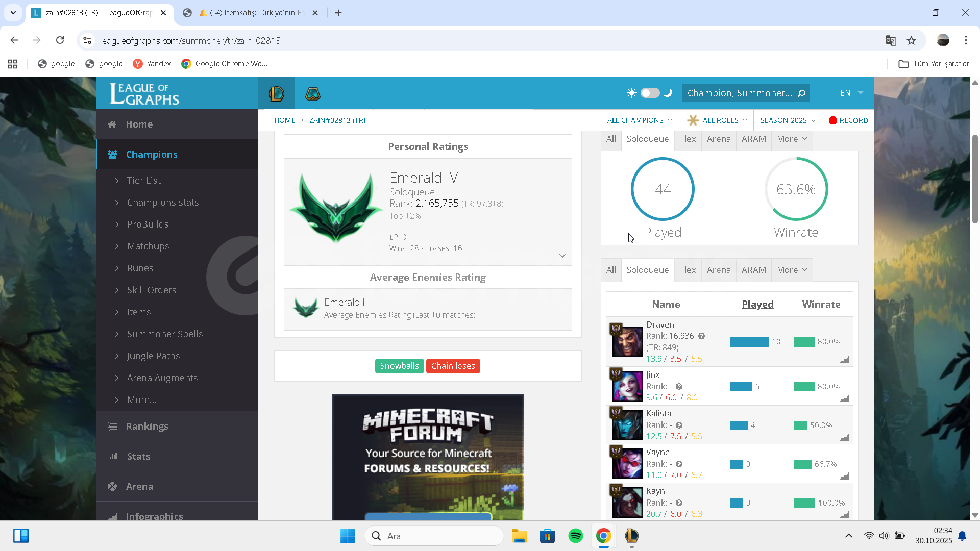This screenshot has width=980, height=551.
Task: Enable the Snowballs tag
Action: 399,366
